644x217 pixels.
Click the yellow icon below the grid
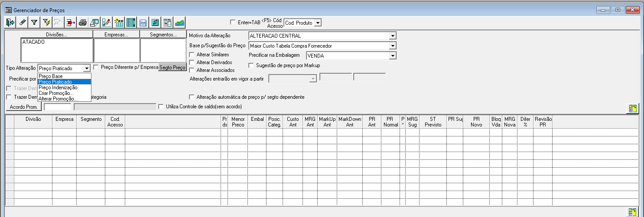[633, 212]
